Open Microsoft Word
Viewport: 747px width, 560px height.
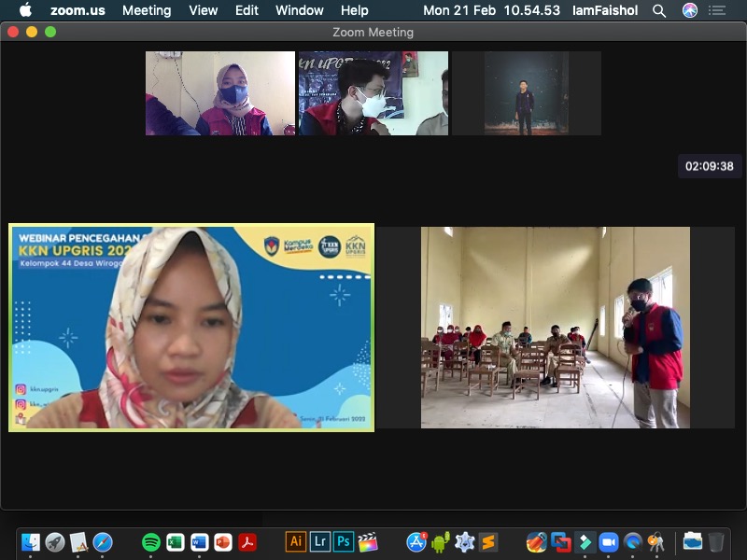pyautogui.click(x=199, y=539)
